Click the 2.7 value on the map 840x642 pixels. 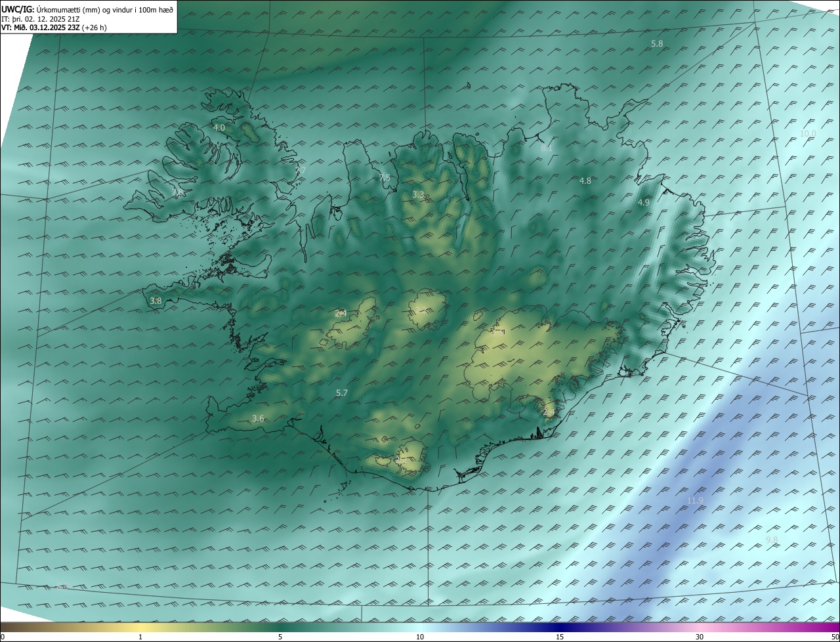pyautogui.click(x=301, y=171)
